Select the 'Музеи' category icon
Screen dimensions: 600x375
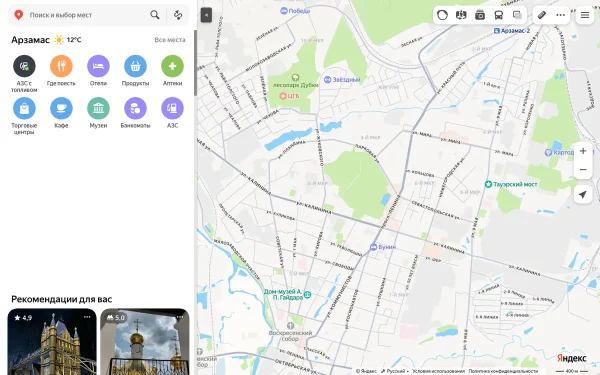[x=98, y=108]
